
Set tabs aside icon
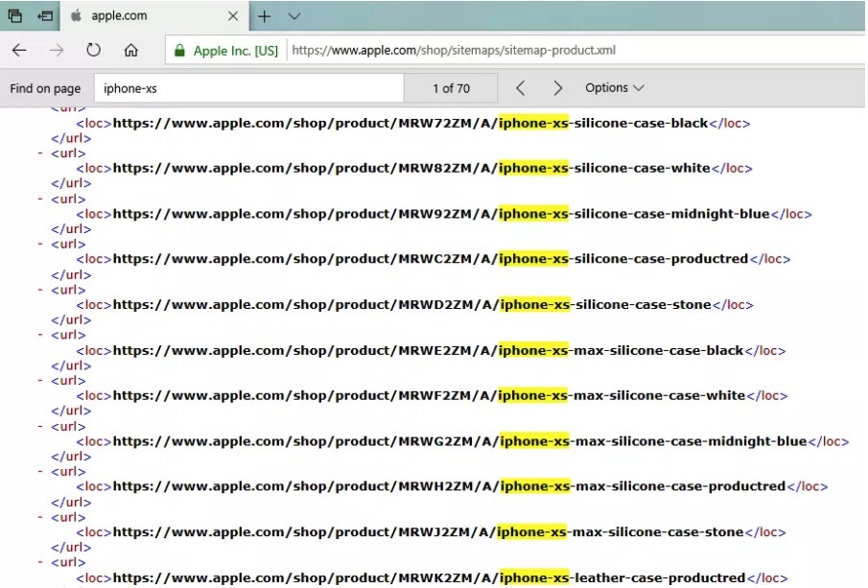point(45,16)
